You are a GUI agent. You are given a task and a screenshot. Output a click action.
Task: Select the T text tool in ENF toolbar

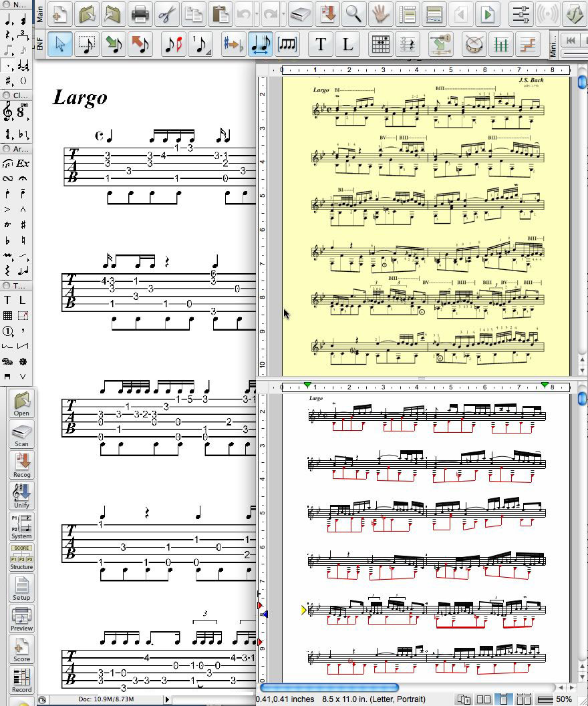point(321,44)
